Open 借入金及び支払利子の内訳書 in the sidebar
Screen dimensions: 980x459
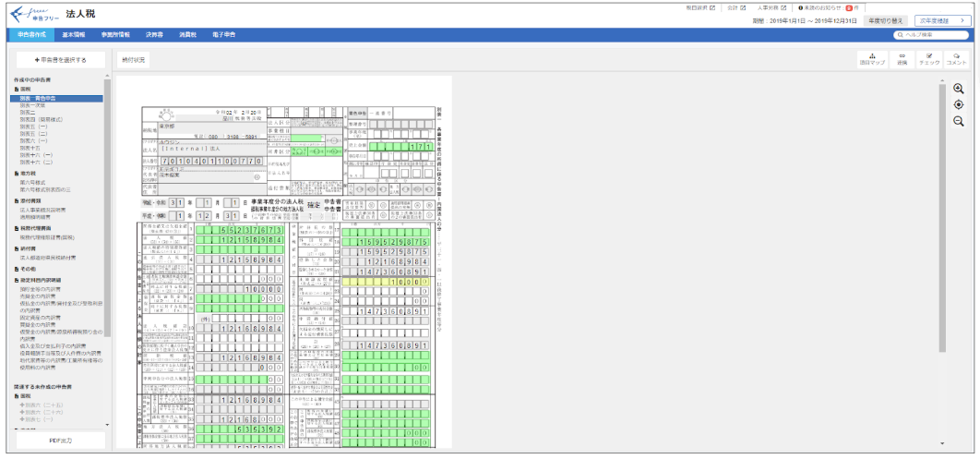(x=53, y=345)
